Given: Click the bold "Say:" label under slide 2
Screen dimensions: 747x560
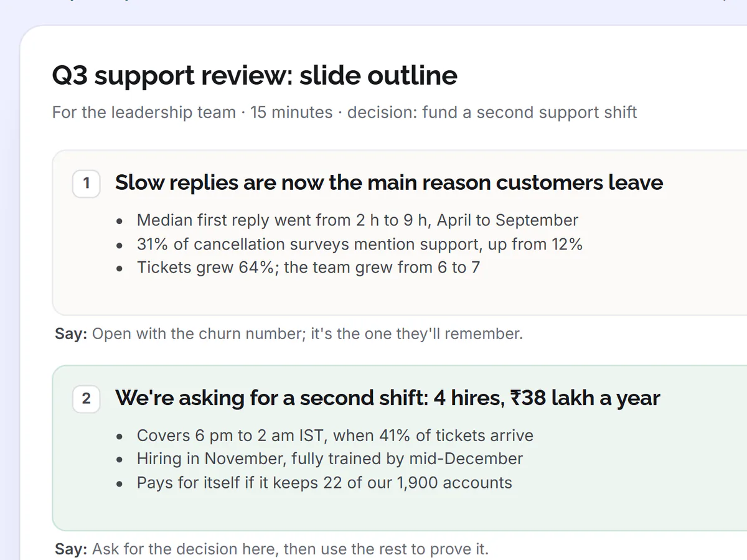Looking at the screenshot, I should click(x=71, y=549).
